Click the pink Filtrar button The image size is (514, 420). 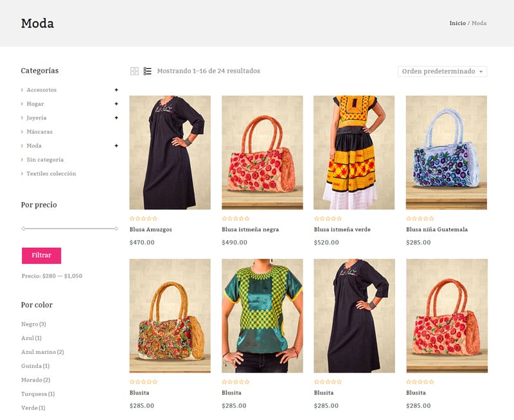point(42,256)
